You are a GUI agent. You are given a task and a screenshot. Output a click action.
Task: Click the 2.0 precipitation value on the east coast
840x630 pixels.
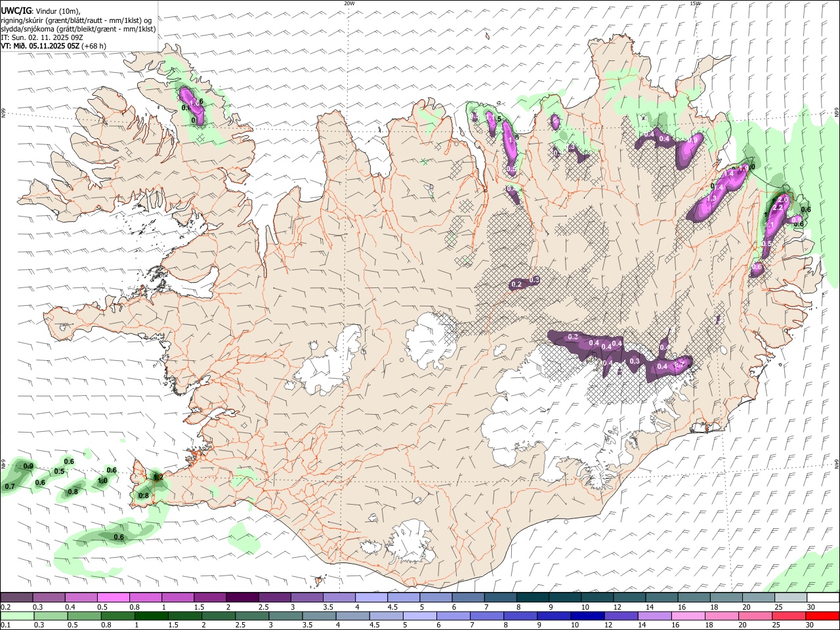782,199
